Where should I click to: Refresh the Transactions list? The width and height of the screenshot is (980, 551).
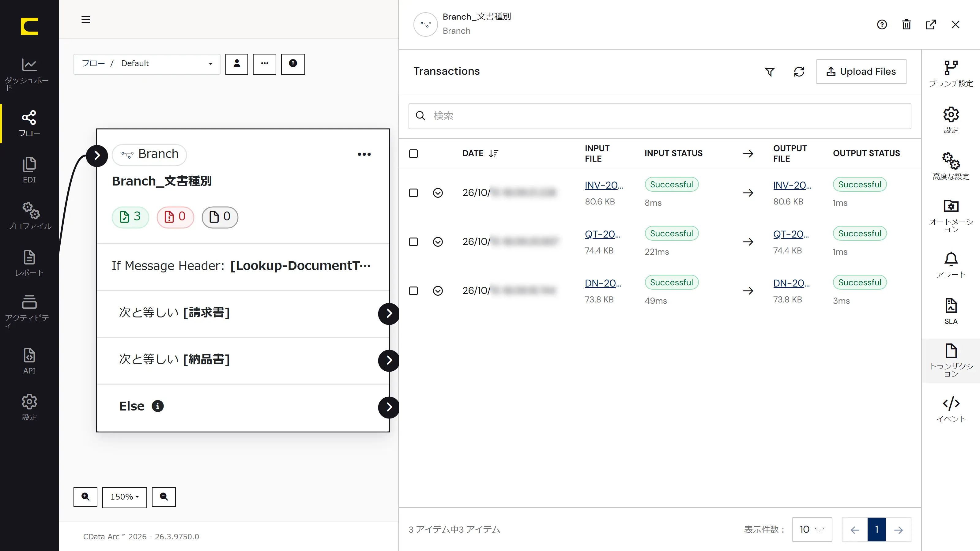[799, 72]
